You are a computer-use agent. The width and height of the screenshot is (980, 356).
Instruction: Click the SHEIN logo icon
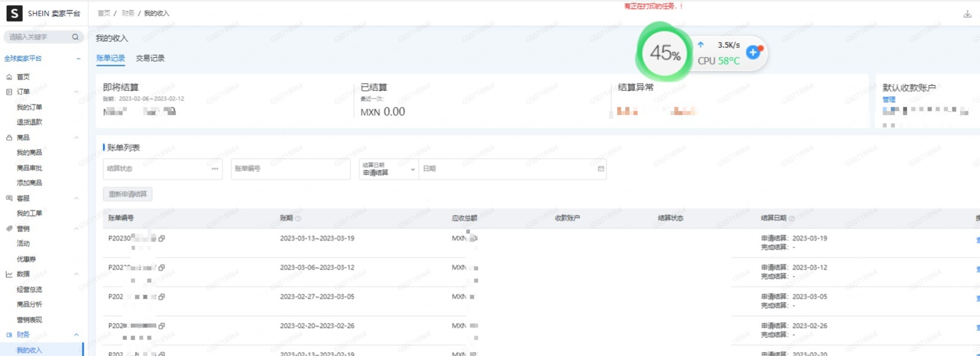(x=14, y=13)
